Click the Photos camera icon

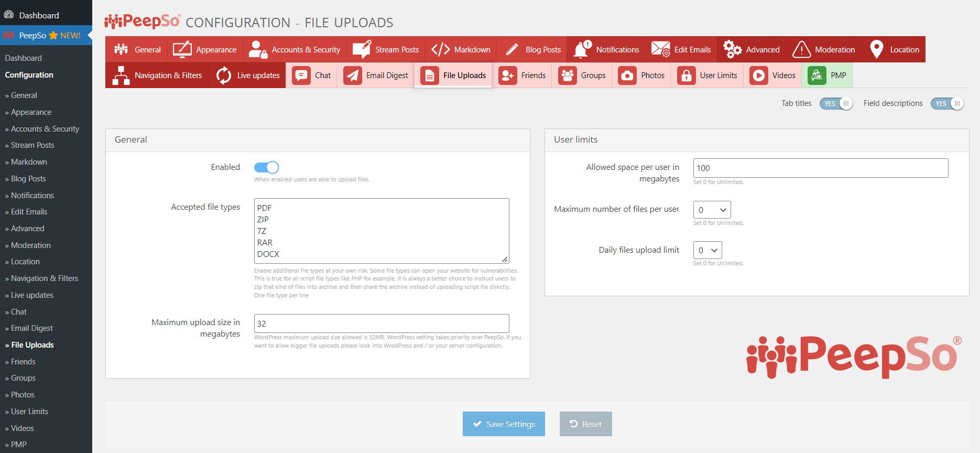(627, 75)
